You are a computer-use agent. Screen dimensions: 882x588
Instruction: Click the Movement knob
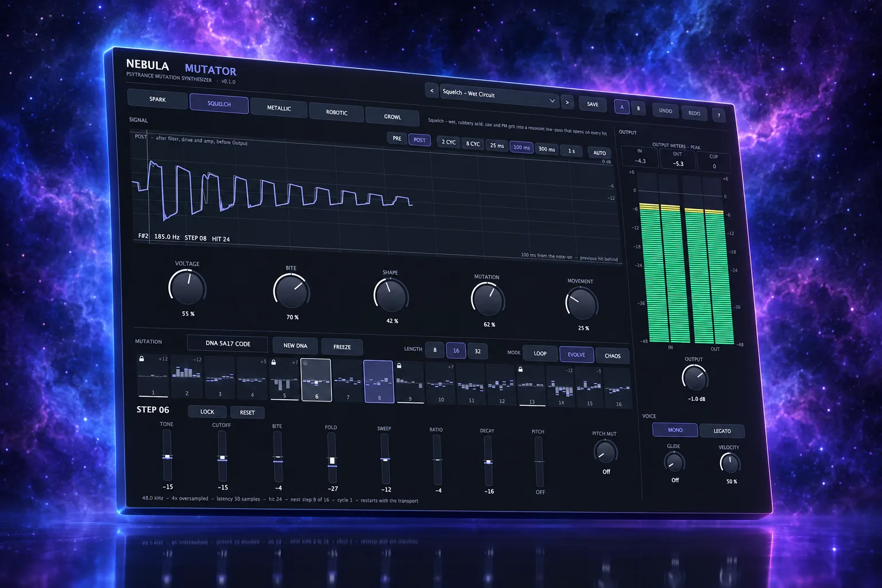coord(581,304)
